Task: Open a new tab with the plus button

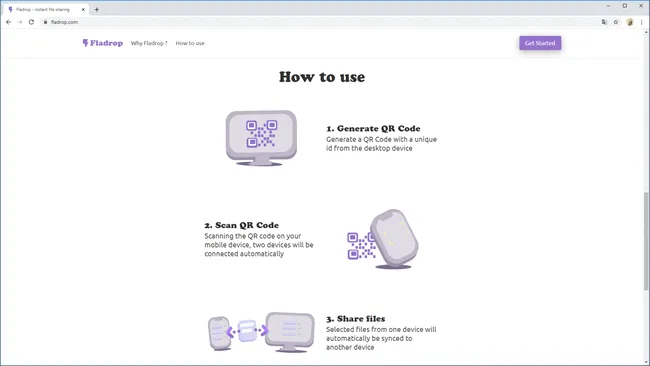Action: (97, 10)
